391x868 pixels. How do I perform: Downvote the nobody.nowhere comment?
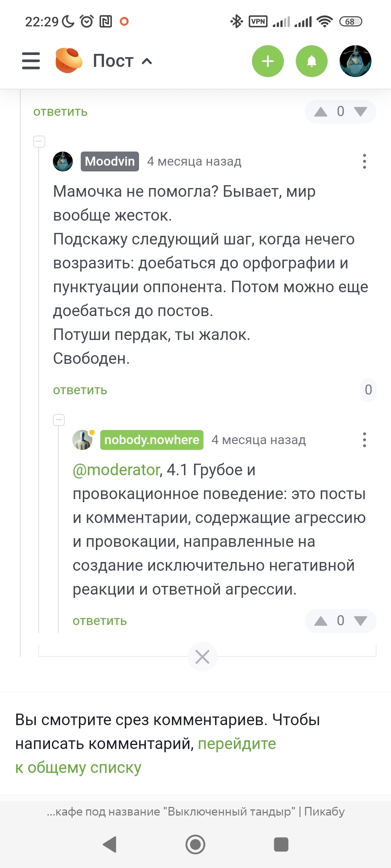tap(361, 621)
